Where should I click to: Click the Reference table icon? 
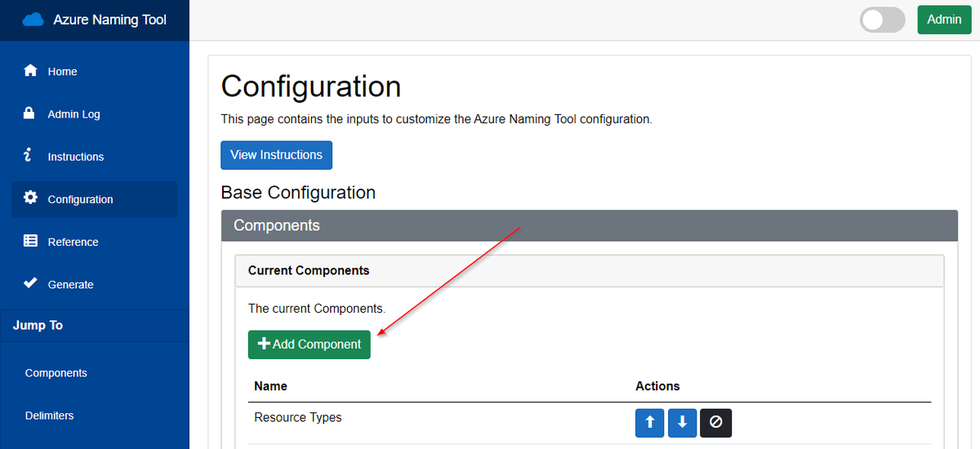30,241
